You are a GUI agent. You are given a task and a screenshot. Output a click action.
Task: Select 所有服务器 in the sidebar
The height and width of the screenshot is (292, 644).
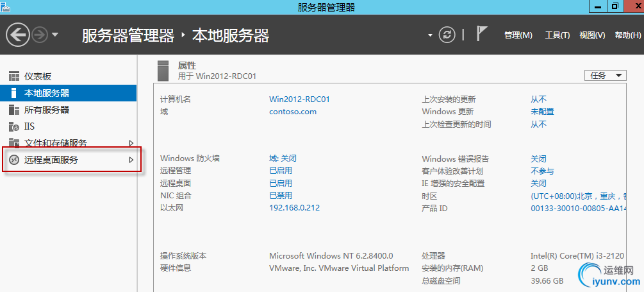pyautogui.click(x=68, y=110)
